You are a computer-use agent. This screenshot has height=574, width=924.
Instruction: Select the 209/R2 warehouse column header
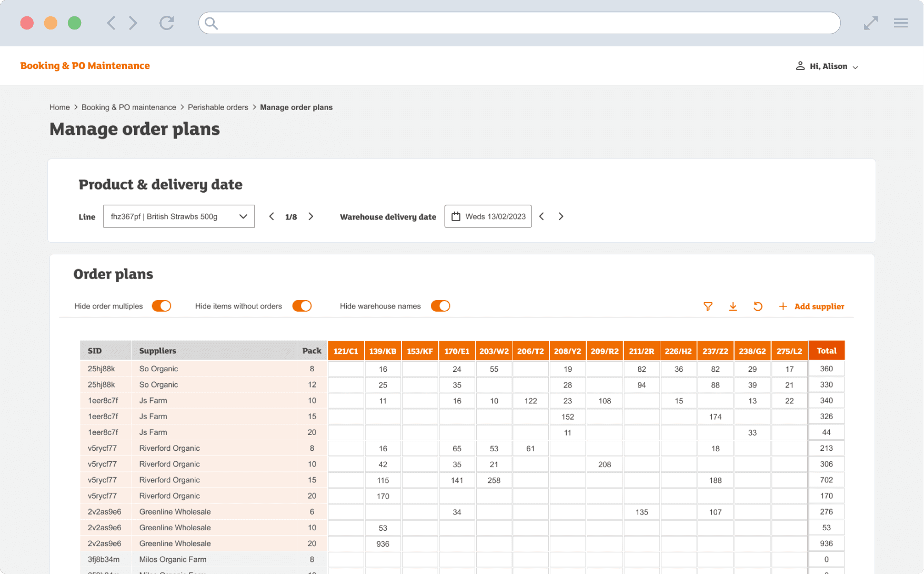605,351
